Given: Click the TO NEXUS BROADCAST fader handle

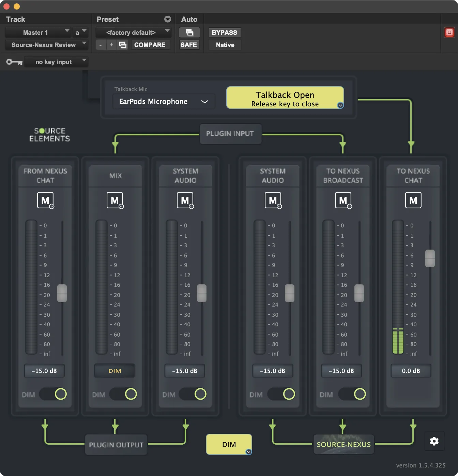Looking at the screenshot, I should [x=359, y=293].
